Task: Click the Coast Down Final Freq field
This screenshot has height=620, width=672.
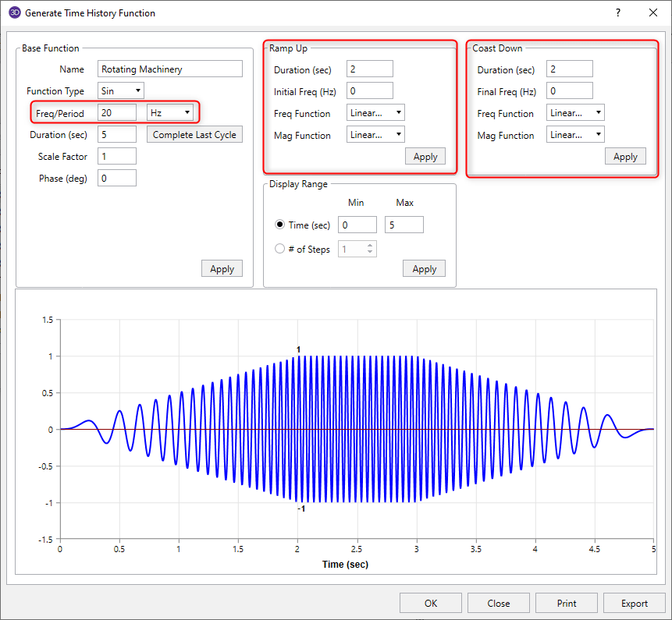Action: point(570,91)
